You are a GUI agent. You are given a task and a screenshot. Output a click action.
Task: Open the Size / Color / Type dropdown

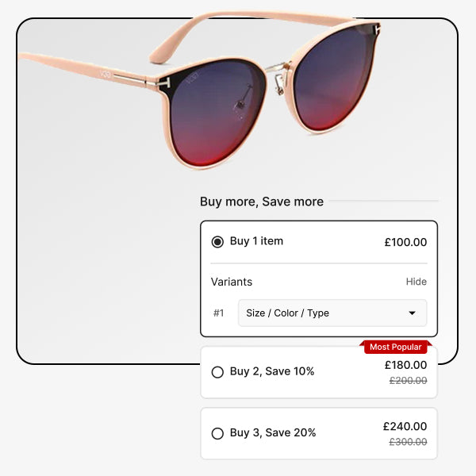coord(332,313)
